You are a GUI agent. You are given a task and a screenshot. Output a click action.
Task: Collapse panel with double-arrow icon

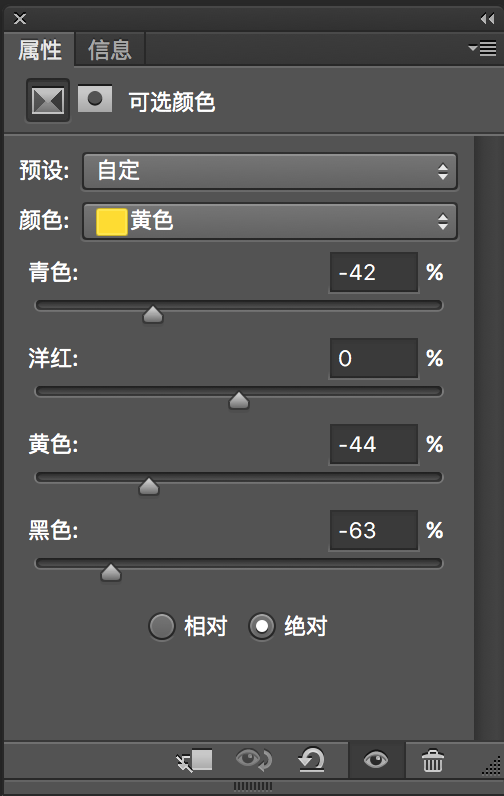pos(487,19)
